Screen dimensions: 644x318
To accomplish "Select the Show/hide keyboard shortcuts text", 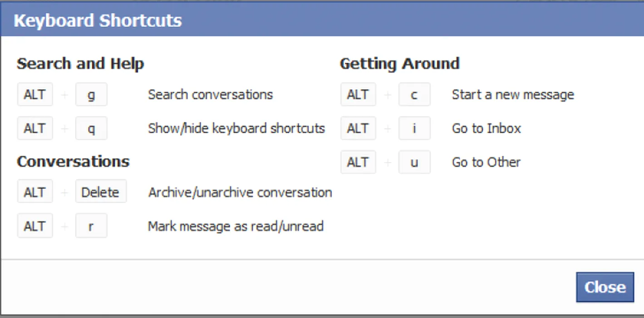I will coord(236,129).
